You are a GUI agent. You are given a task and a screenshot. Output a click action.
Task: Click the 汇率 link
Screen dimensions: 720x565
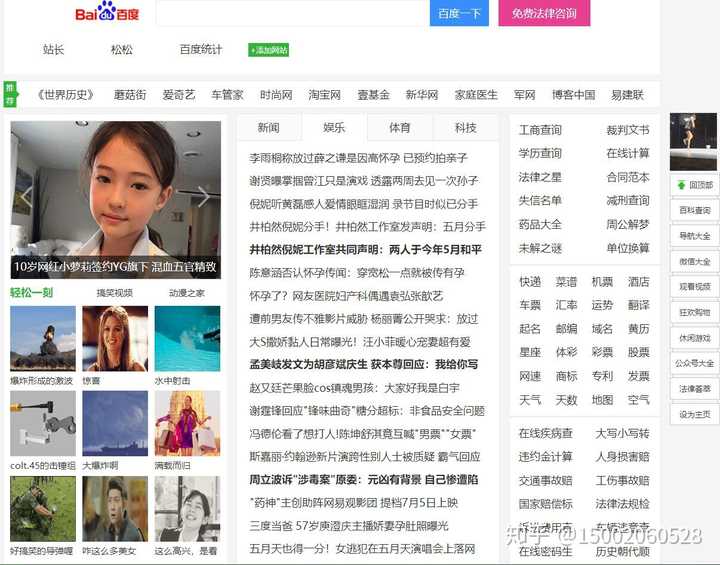pos(566,305)
